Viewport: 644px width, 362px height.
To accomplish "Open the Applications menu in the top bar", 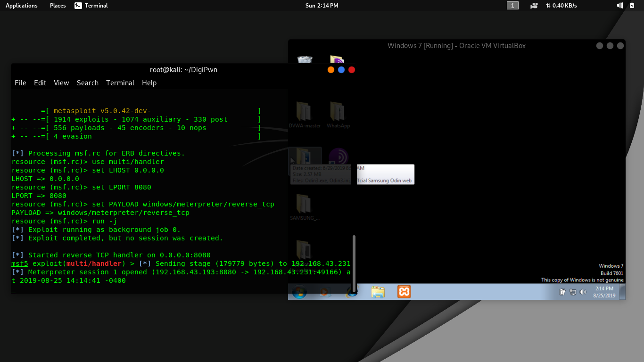I will [22, 6].
